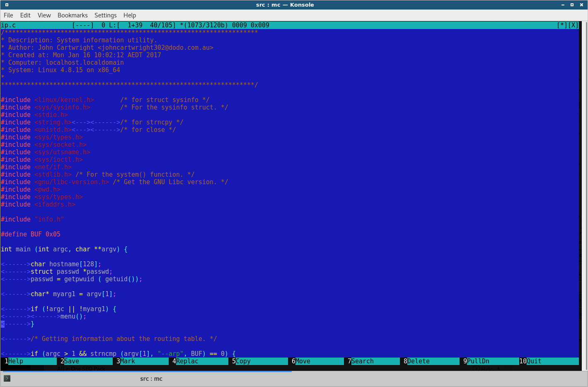
Task: Click the [----] flags indicator in status line
Action: [83, 25]
